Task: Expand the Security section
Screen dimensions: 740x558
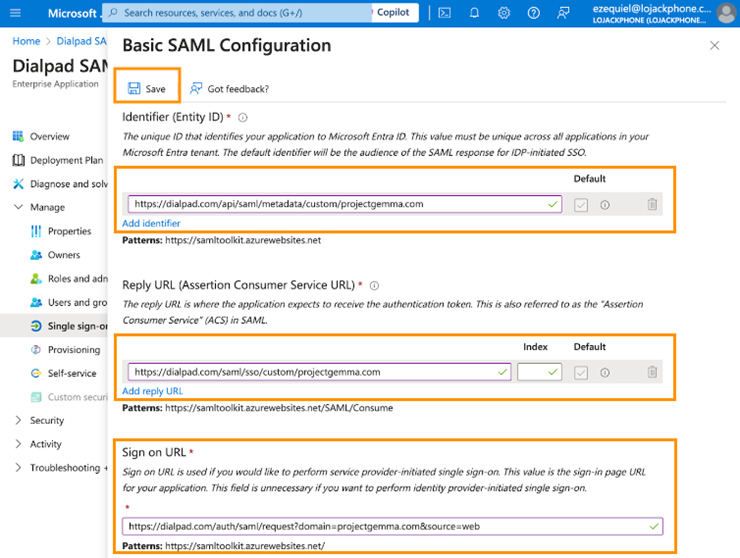Action: pos(18,420)
